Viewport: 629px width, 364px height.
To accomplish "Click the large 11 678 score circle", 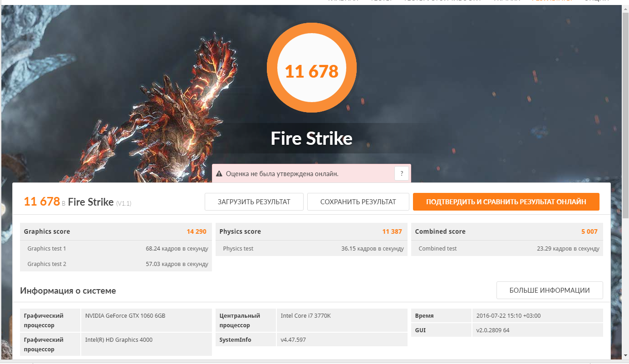I will (x=312, y=68).
